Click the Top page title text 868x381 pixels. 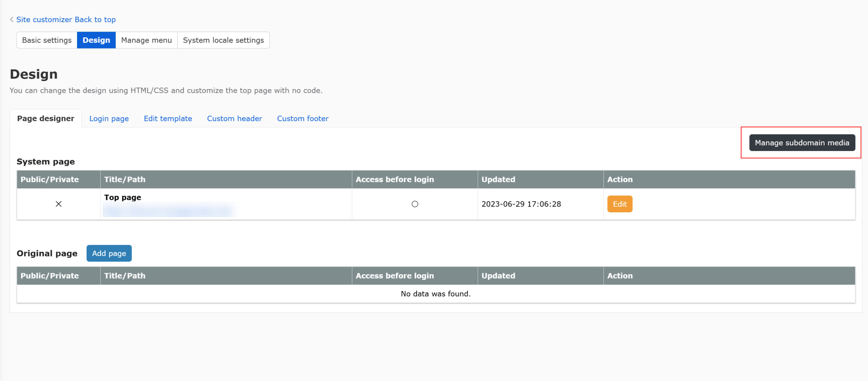coord(122,197)
